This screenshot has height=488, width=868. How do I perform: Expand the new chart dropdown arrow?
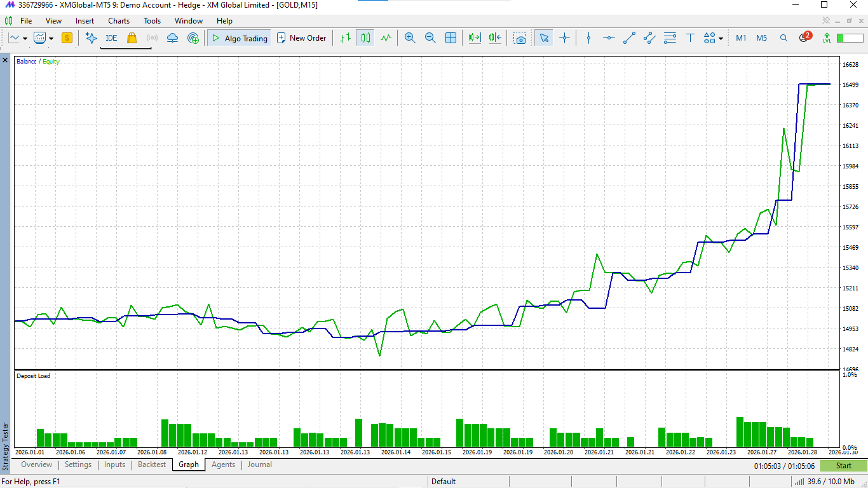coord(25,38)
